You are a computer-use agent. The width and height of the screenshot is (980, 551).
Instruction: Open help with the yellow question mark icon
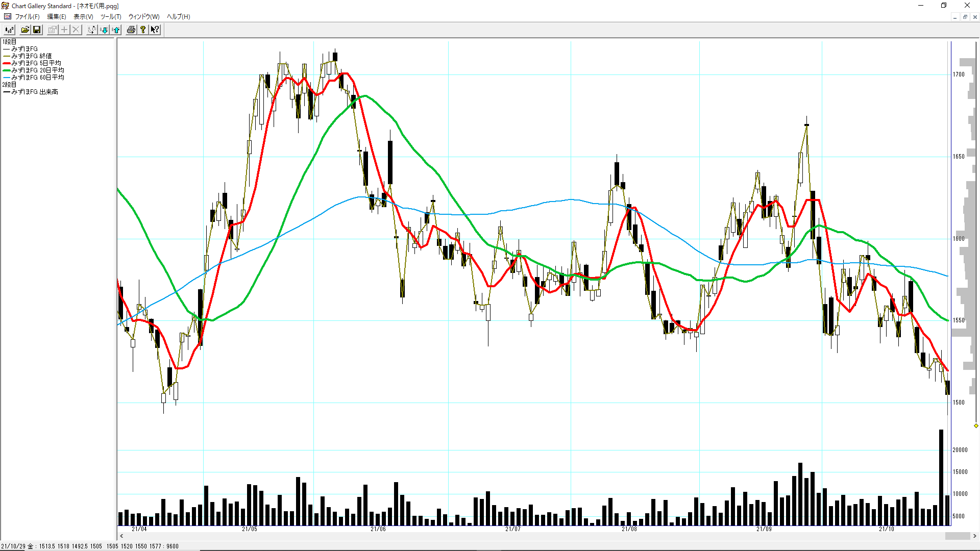point(143,30)
